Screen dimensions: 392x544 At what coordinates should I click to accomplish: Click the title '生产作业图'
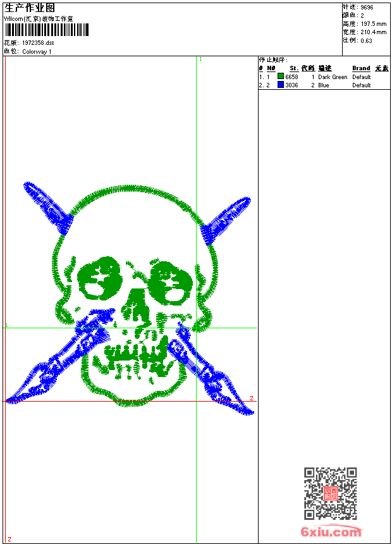click(30, 8)
